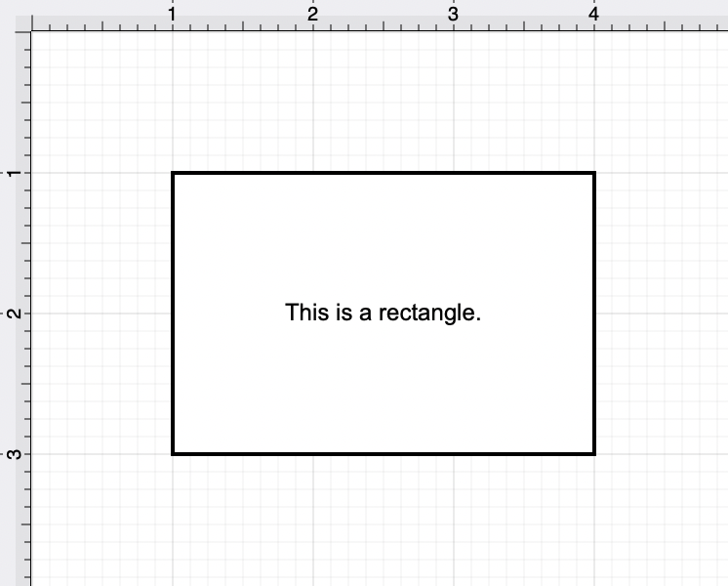The height and width of the screenshot is (586, 728).
Task: Click the vertical ruler's 3 mark
Action: (x=15, y=453)
